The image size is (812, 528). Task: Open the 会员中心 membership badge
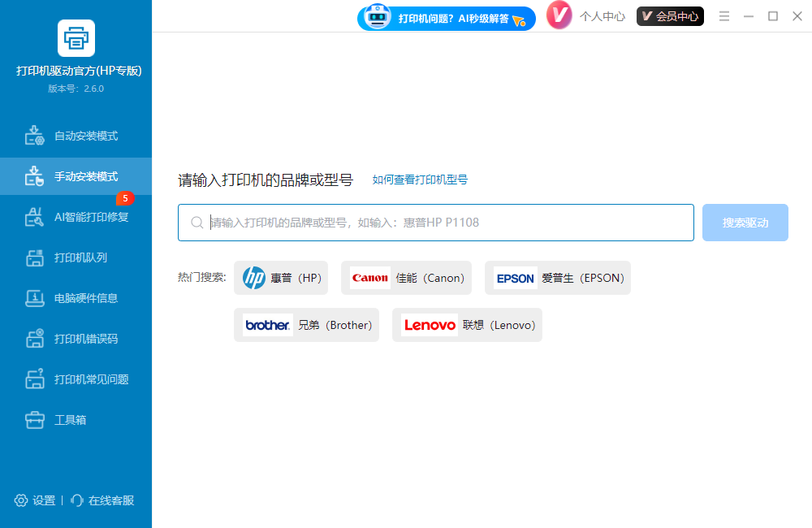tap(670, 16)
